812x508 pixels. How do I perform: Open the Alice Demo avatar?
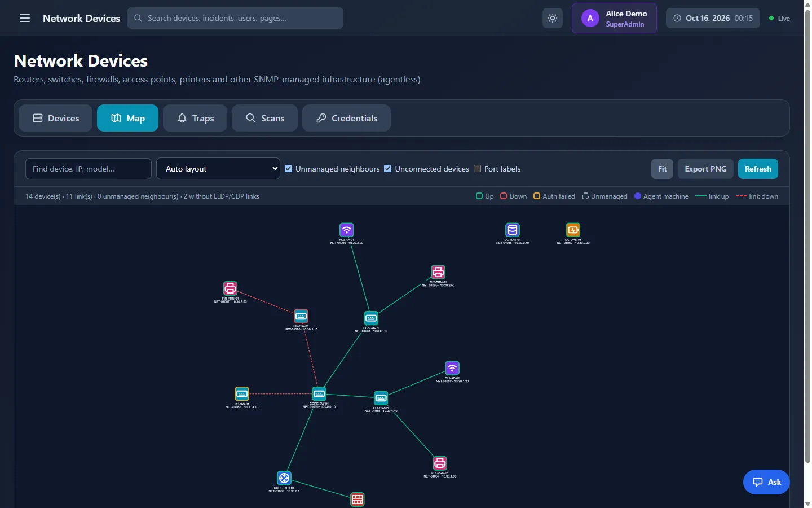pos(590,18)
